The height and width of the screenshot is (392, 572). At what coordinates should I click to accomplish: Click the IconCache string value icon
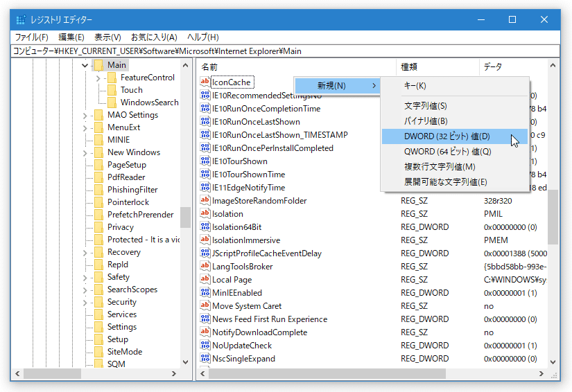(205, 82)
